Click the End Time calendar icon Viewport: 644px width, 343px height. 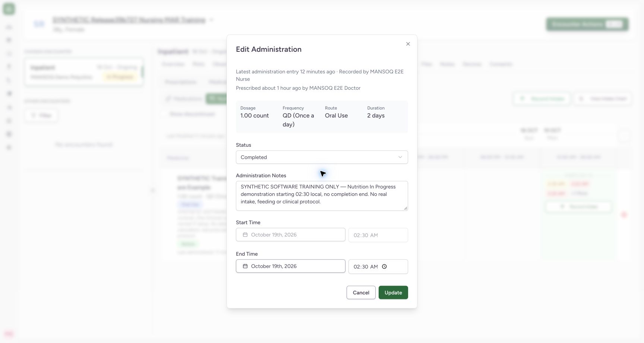pyautogui.click(x=245, y=266)
